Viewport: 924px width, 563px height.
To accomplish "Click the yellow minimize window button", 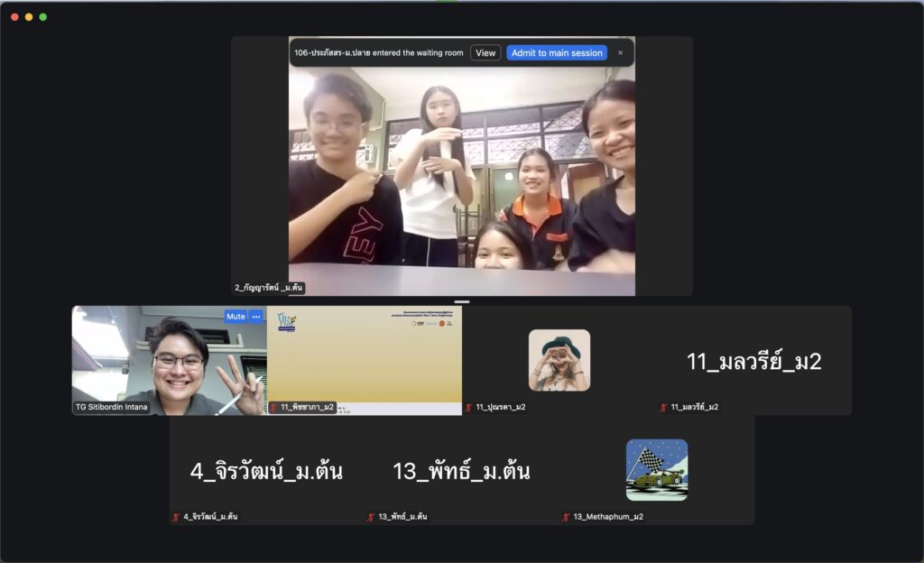I will click(x=29, y=17).
